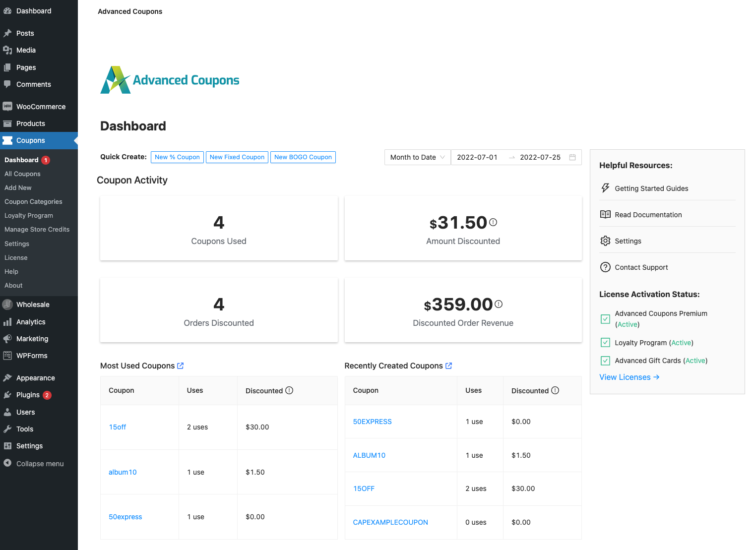Click the Appearance paintbrush icon

tap(7, 378)
